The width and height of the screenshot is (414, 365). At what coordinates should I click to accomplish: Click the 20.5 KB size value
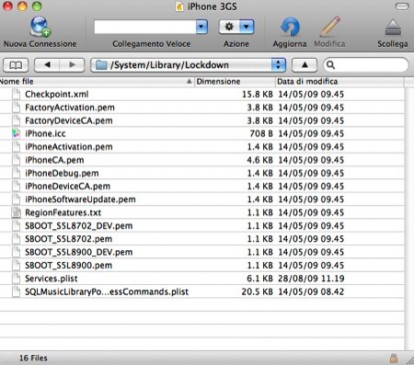257,292
